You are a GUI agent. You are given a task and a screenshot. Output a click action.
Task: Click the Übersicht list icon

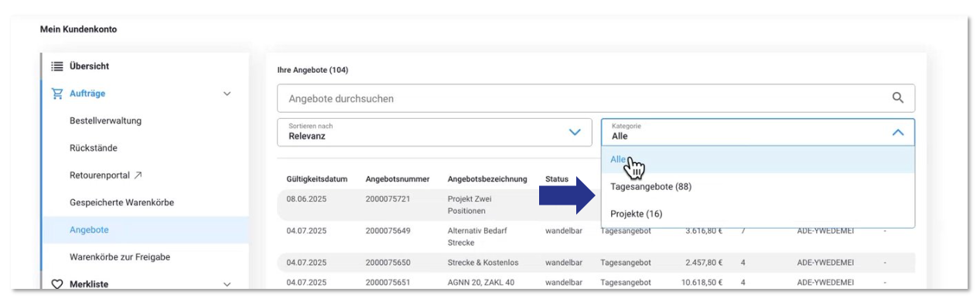click(x=56, y=66)
